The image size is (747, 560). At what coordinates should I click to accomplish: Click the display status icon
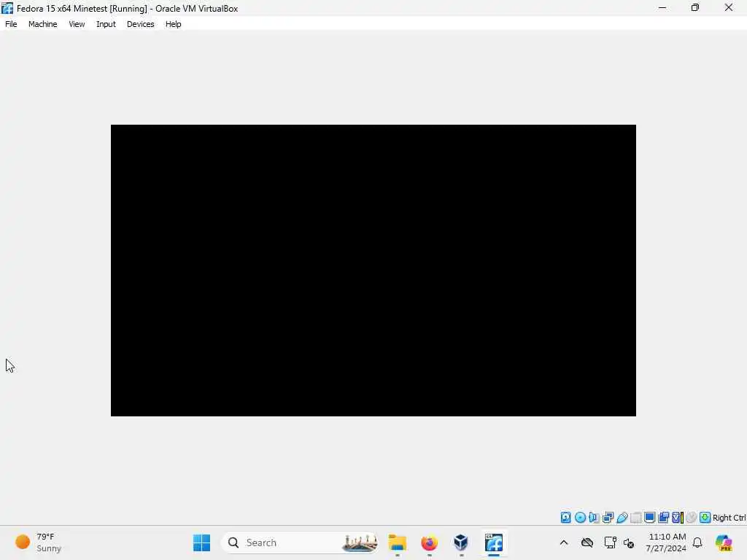649,518
